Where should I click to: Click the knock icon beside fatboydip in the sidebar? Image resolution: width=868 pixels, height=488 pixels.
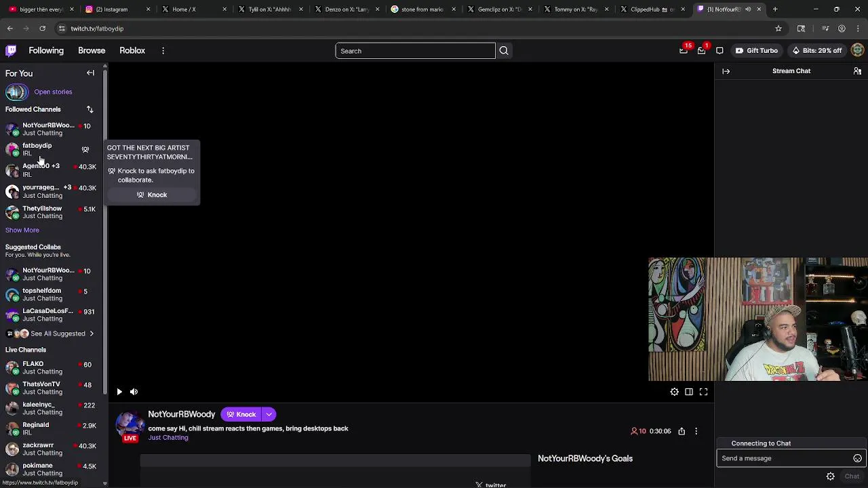85,150
